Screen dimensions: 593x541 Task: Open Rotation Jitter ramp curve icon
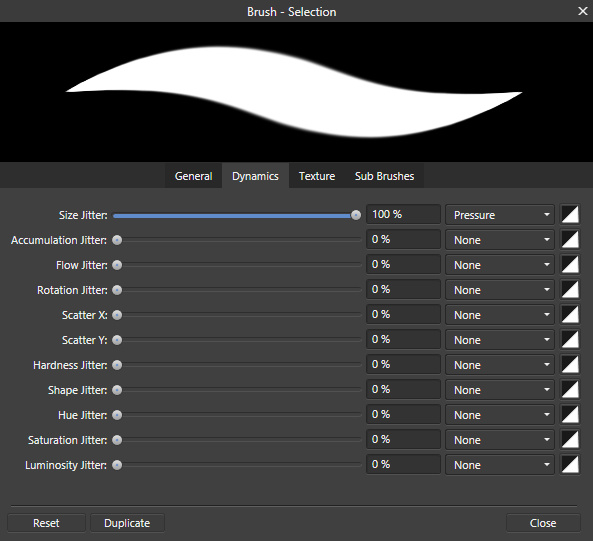[570, 290]
